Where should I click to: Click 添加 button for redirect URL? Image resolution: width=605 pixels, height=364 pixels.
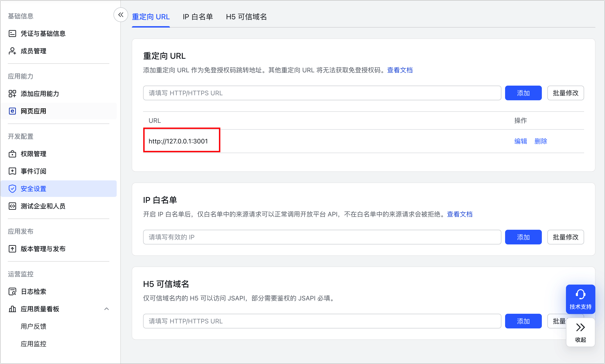click(523, 93)
